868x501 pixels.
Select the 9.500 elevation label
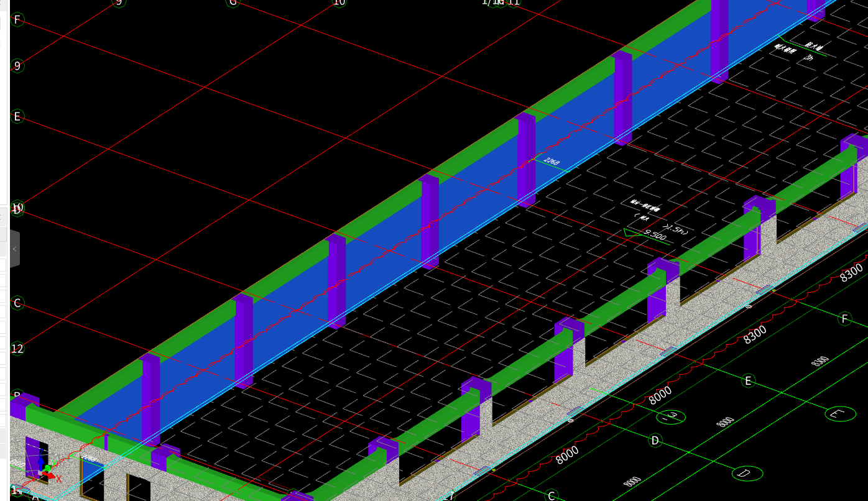tap(655, 236)
